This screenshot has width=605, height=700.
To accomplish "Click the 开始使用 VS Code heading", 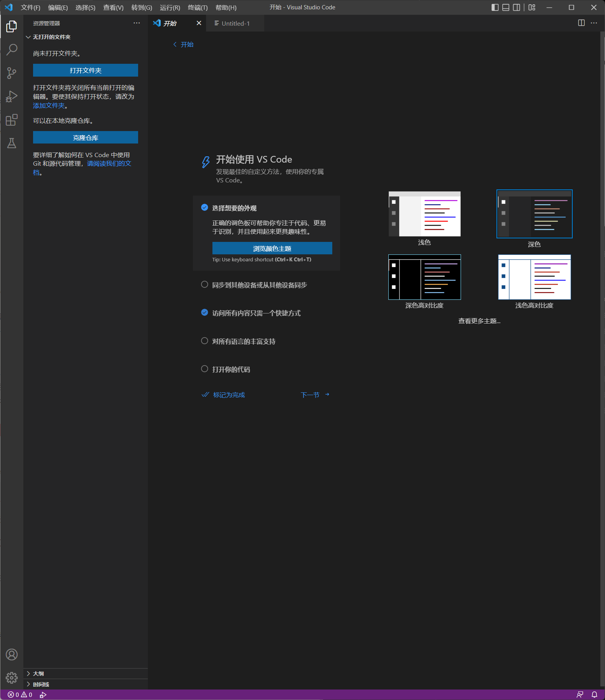I will pyautogui.click(x=254, y=159).
